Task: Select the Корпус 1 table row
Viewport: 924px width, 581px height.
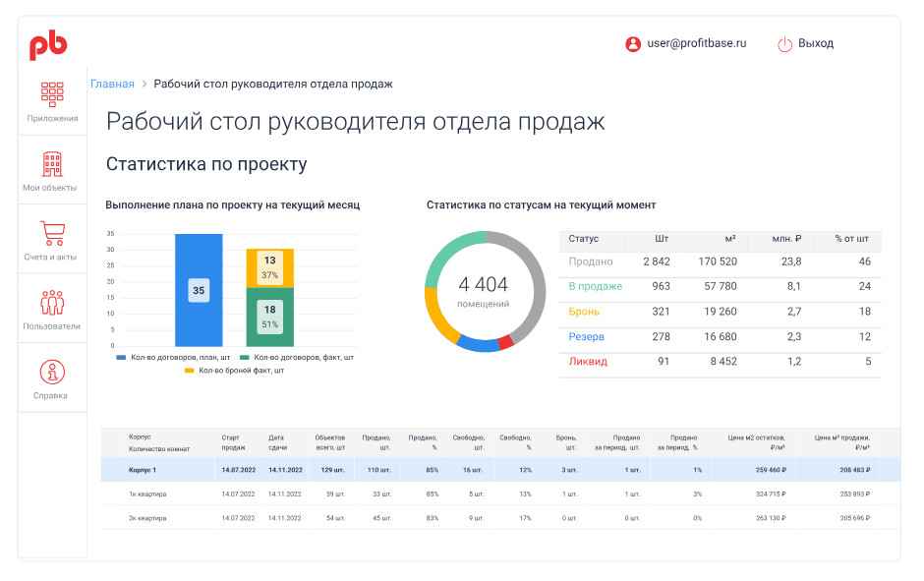Action: 500,470
